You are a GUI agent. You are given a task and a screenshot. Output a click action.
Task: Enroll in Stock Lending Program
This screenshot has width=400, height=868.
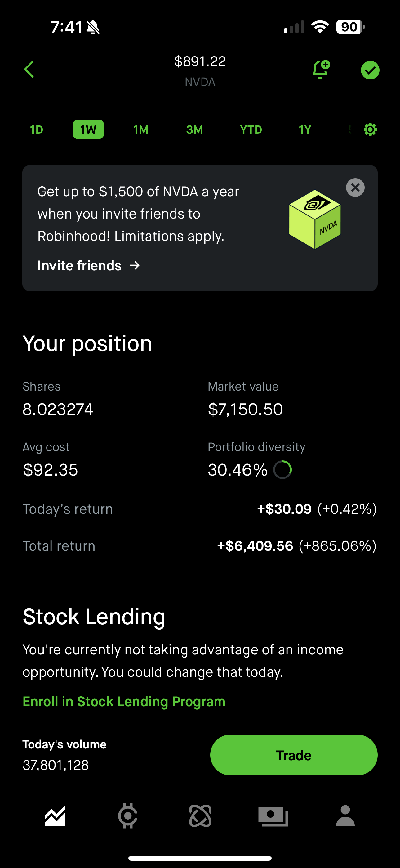[124, 702]
